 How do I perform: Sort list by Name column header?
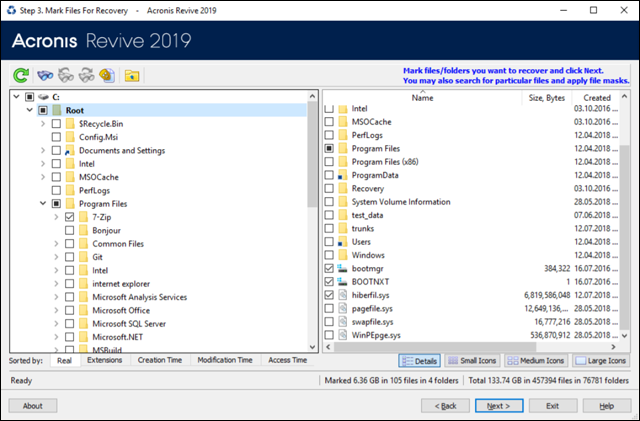422,97
